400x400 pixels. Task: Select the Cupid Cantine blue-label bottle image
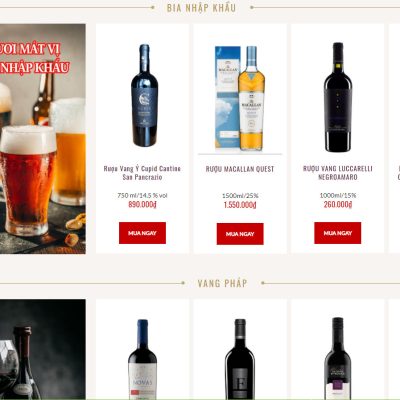click(x=144, y=95)
